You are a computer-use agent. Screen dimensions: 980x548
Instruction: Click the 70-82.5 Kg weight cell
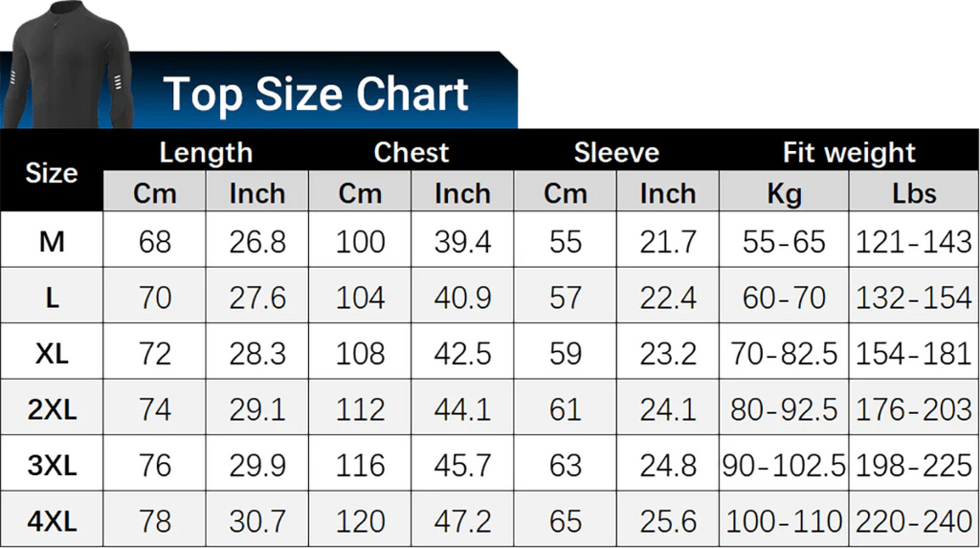784,354
